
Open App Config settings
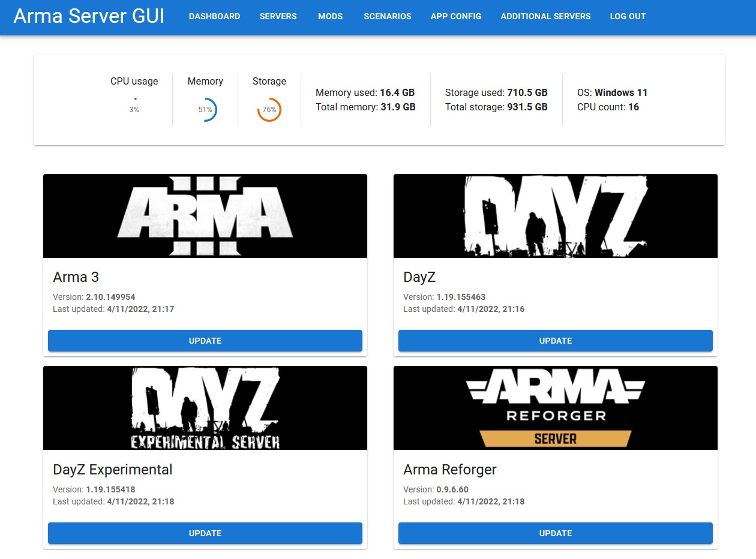pos(456,16)
